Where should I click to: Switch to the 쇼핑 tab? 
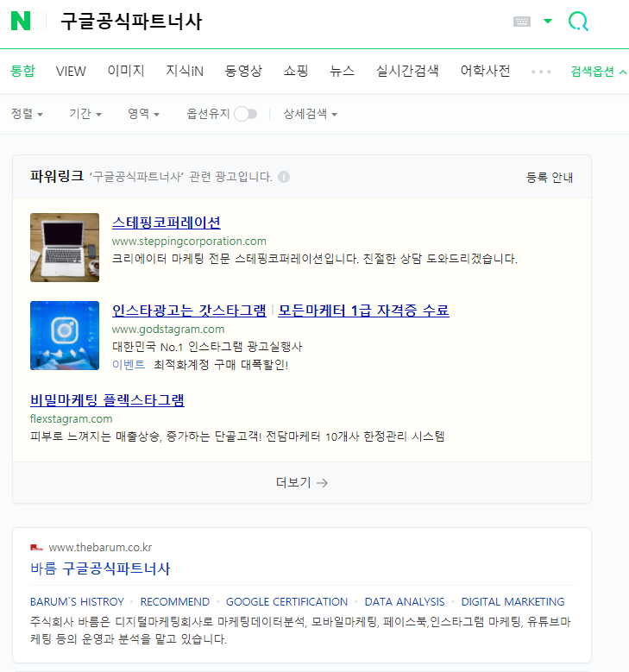pos(296,71)
